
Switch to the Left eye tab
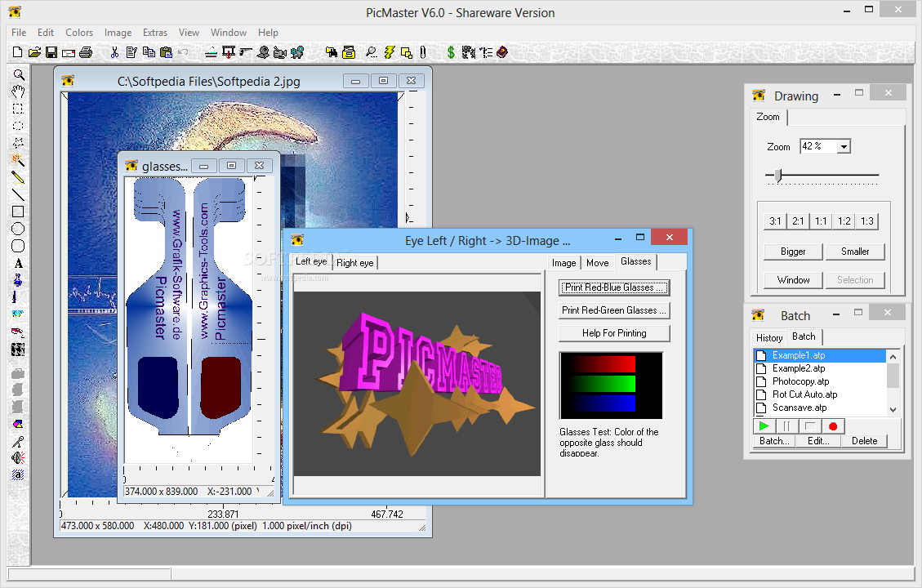click(311, 261)
